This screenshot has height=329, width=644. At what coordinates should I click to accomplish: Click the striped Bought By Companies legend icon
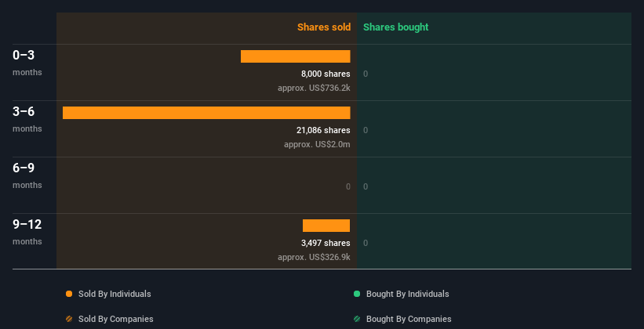pyautogui.click(x=357, y=319)
